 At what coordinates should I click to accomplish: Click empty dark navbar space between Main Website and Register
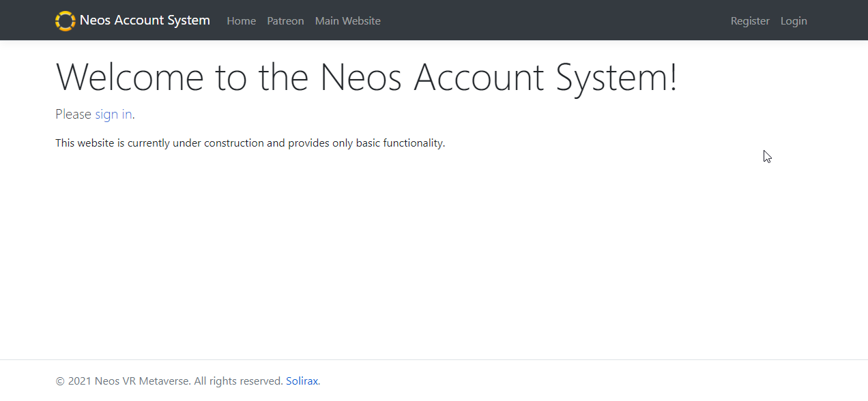tap(555, 20)
